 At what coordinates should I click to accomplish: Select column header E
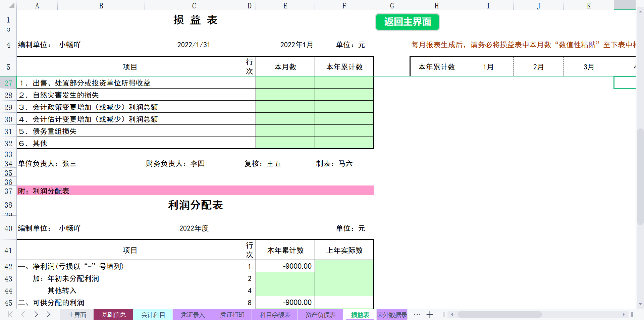pyautogui.click(x=285, y=5)
